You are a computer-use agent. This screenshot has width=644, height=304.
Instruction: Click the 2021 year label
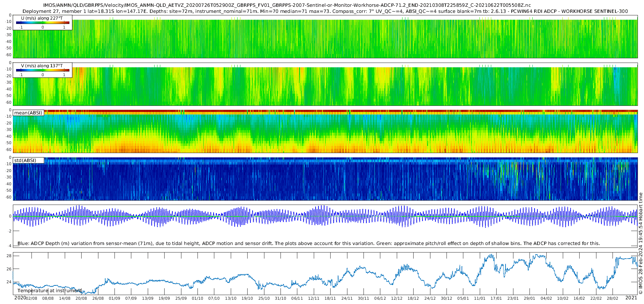tap(631, 298)
